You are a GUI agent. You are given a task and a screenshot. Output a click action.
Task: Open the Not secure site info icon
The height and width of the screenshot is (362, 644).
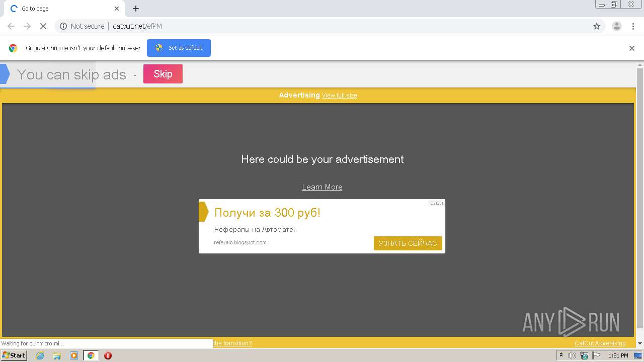[63, 26]
